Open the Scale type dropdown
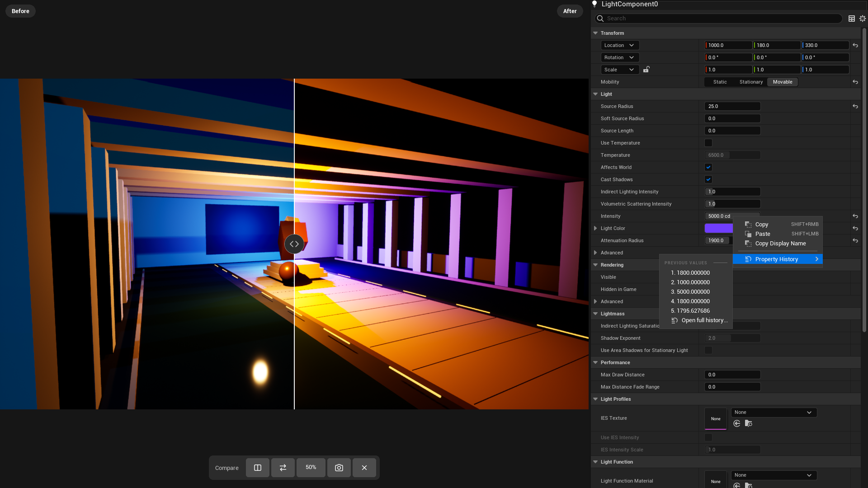Screen dimensions: 868x488 tap(620, 70)
